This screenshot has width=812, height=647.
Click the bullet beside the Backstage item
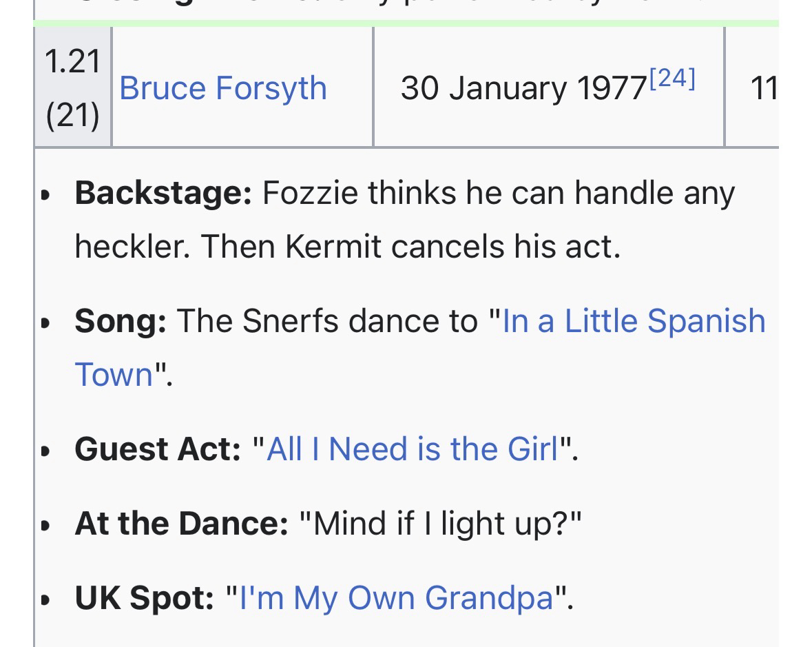click(45, 195)
